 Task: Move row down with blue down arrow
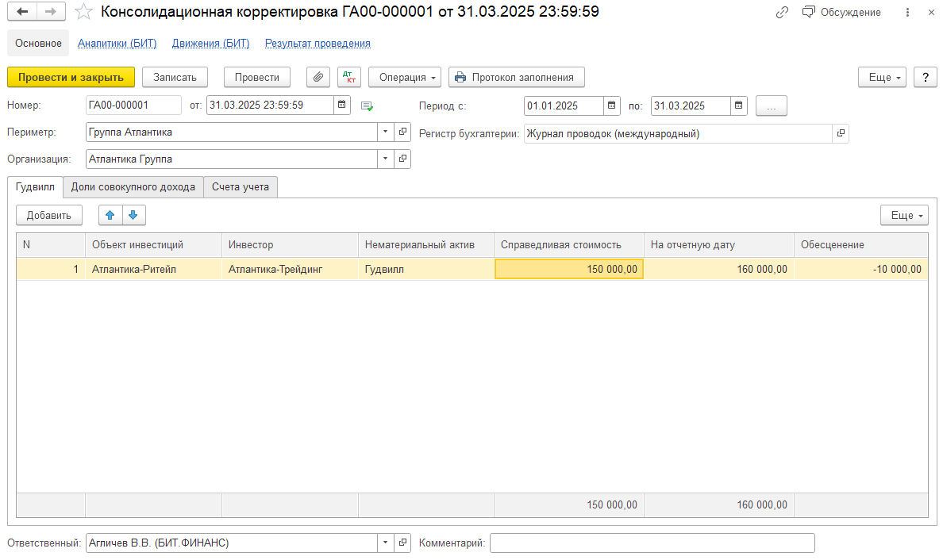(133, 215)
